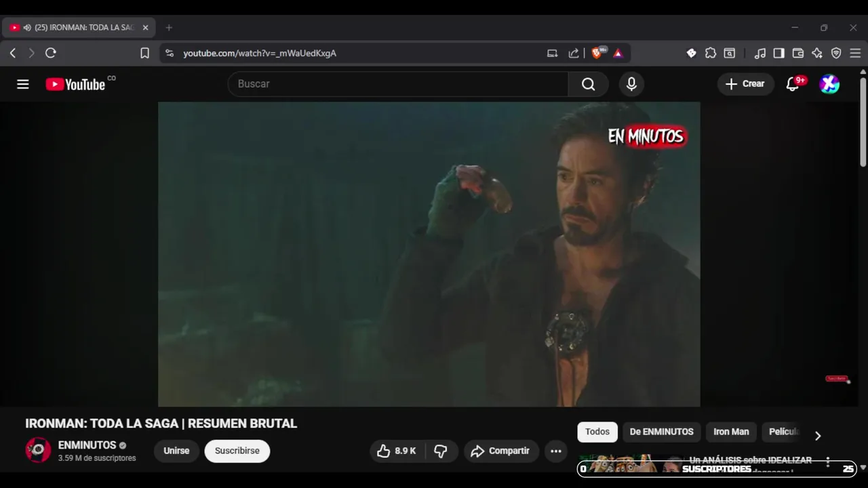Open the browser main menu
The height and width of the screenshot is (488, 868).
click(x=855, y=53)
